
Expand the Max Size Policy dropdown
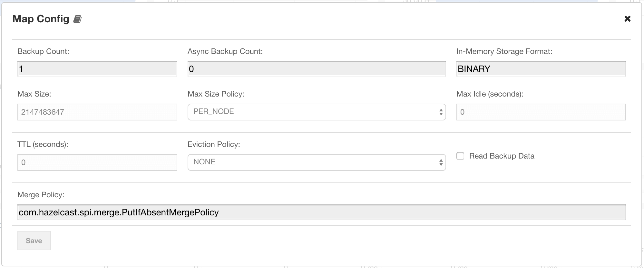pos(317,112)
